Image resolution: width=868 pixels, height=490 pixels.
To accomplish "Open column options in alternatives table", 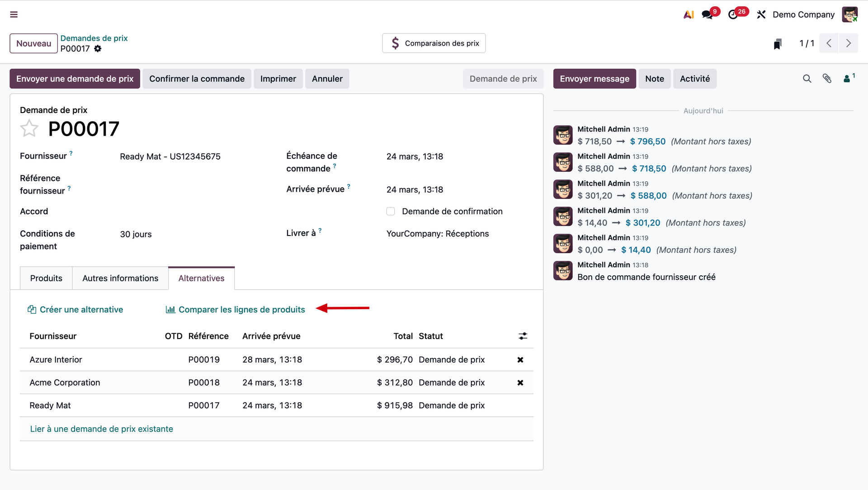I will (523, 336).
